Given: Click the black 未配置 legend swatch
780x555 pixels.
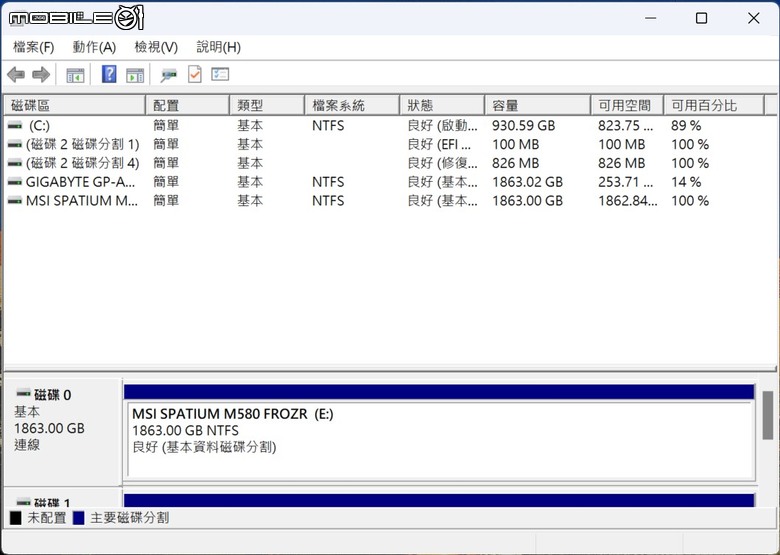Looking at the screenshot, I should coord(16,518).
